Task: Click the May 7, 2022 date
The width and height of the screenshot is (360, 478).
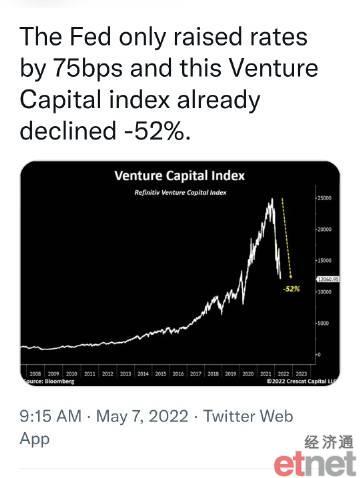Action: [142, 416]
